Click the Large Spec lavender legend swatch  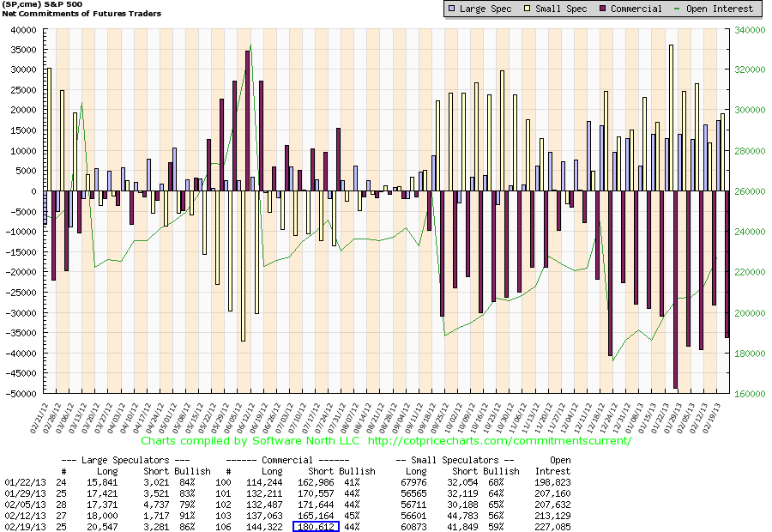point(451,9)
